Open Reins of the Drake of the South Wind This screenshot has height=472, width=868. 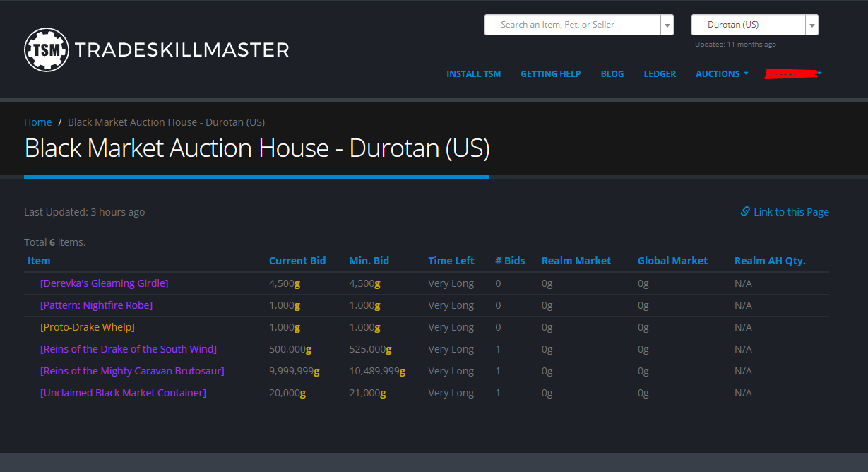(129, 349)
